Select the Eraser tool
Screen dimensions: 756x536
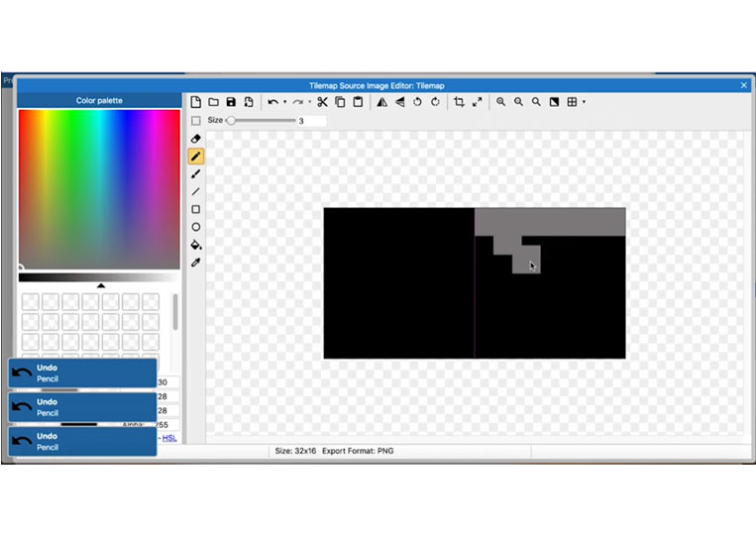[196, 139]
